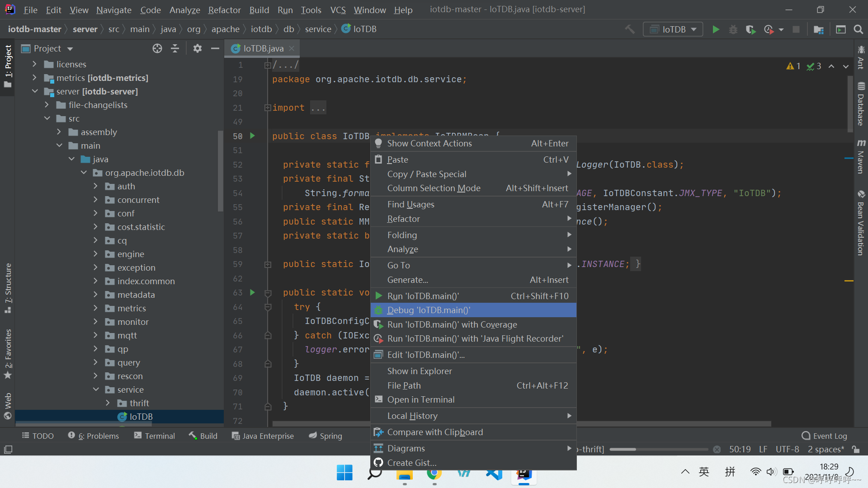This screenshot has width=868, height=488.
Task: Open the Navigate menu in menu bar
Action: click(113, 10)
